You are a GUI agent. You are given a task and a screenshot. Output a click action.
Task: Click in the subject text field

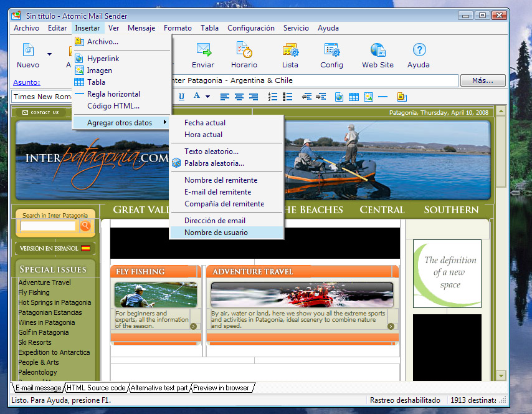click(x=315, y=81)
